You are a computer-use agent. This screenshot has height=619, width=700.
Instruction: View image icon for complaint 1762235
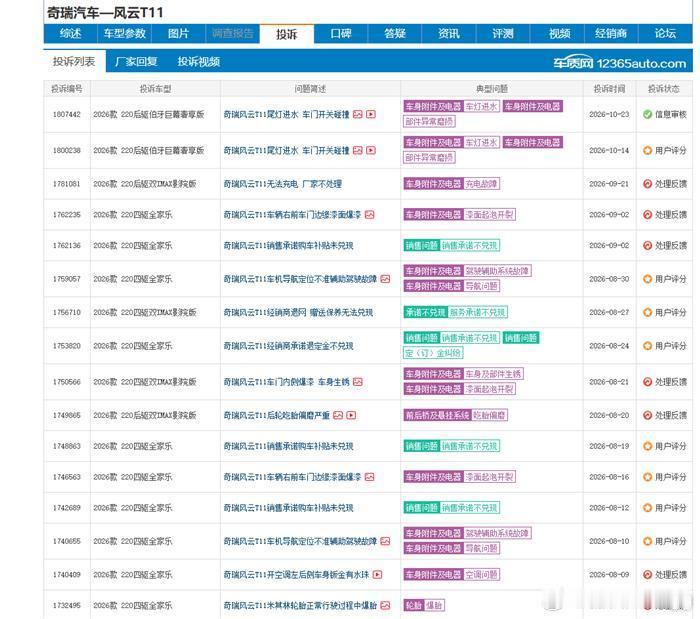tap(370, 215)
